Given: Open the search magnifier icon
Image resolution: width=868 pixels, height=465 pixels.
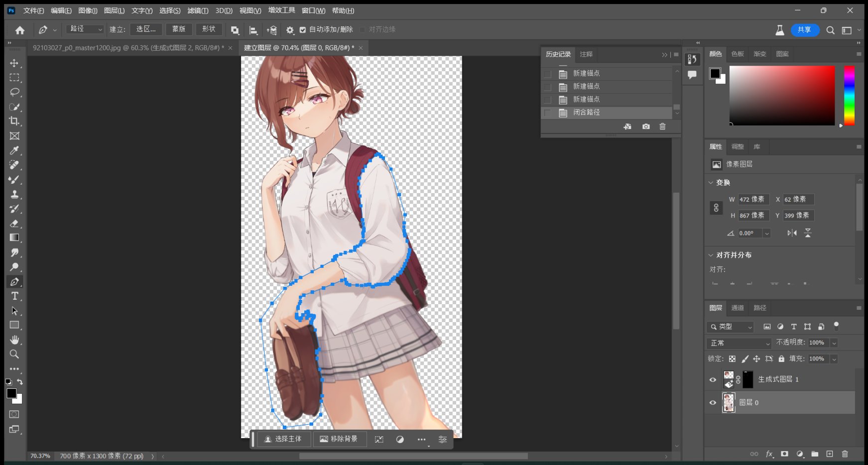Looking at the screenshot, I should (830, 30).
